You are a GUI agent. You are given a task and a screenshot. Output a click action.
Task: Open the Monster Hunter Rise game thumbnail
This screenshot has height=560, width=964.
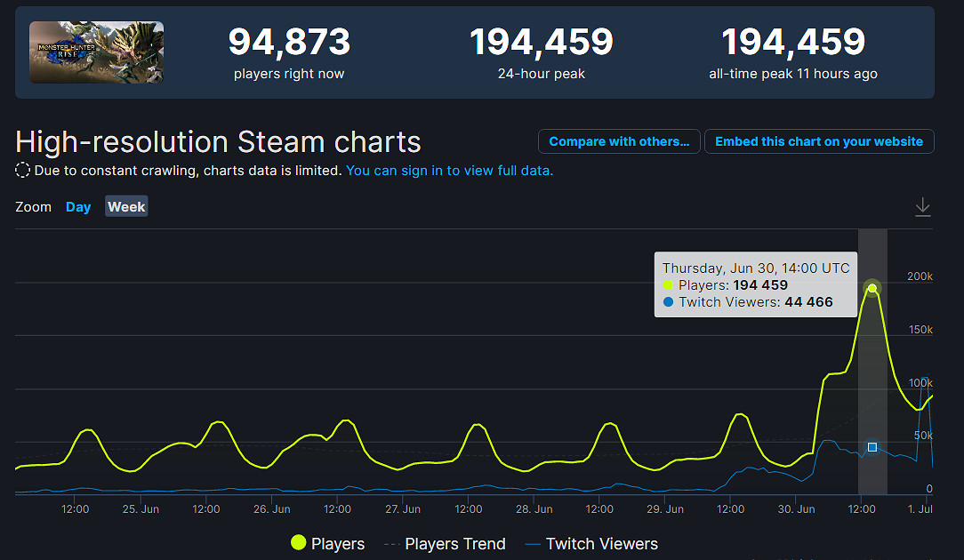tap(96, 52)
